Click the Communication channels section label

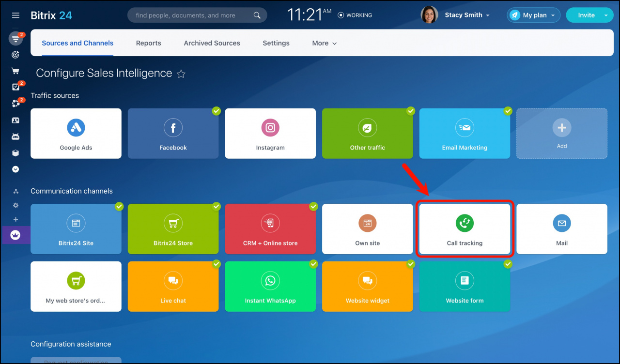pos(72,191)
